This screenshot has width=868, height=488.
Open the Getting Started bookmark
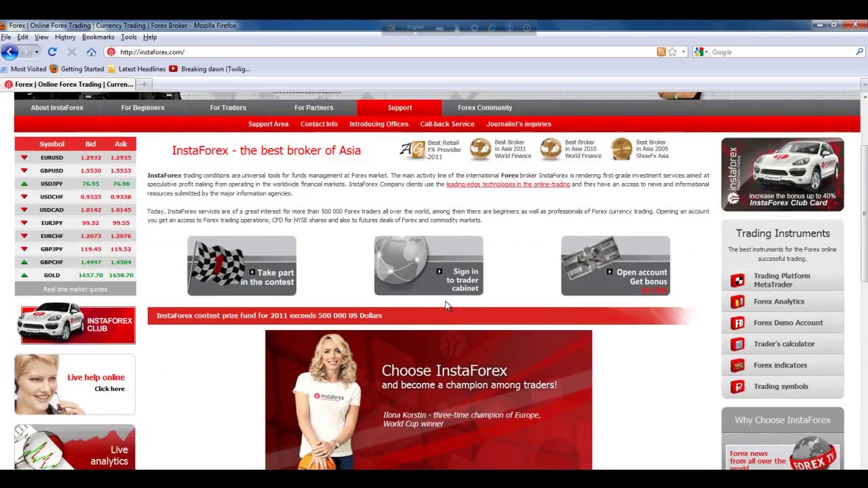pyautogui.click(x=77, y=69)
